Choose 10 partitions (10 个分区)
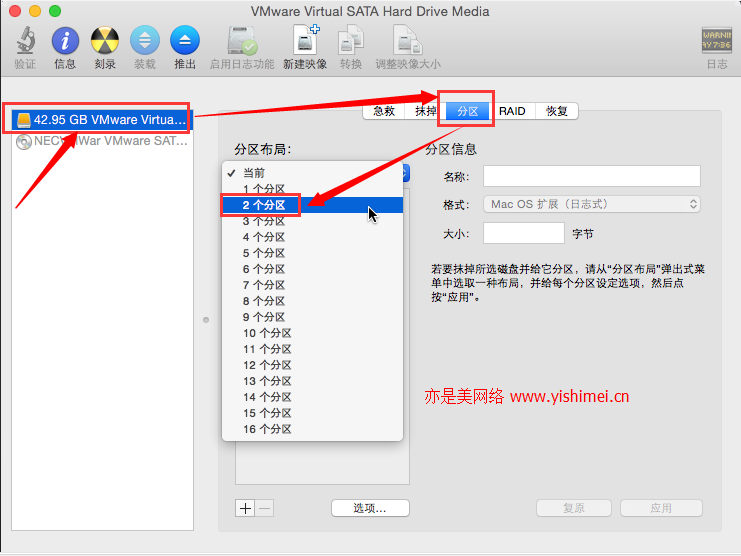Image resolution: width=741 pixels, height=556 pixels. pyautogui.click(x=312, y=334)
